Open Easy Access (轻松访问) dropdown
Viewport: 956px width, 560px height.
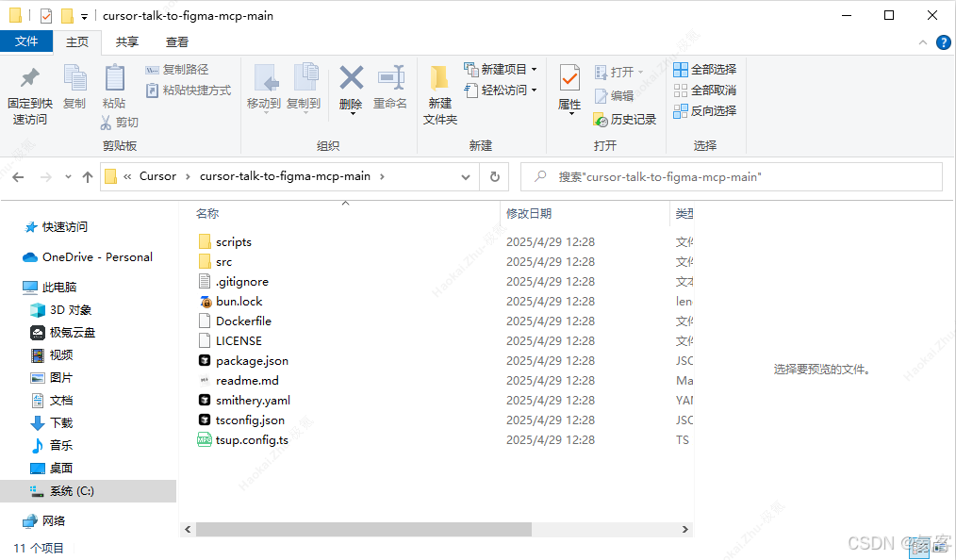coord(501,91)
